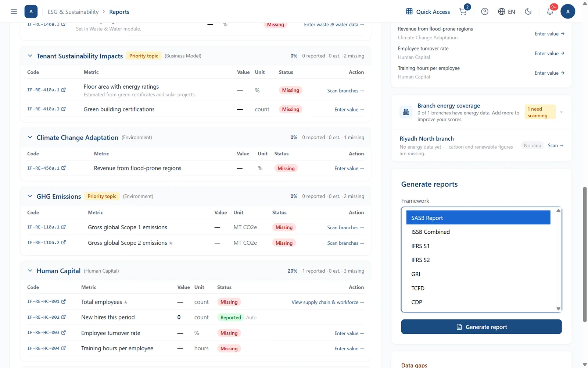Open View supply chain & workforce link
This screenshot has width=588, height=368.
click(x=328, y=302)
